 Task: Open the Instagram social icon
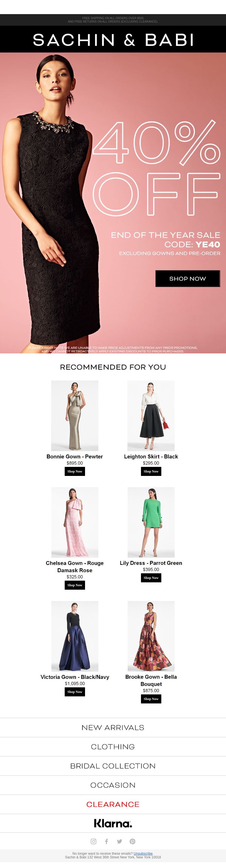[x=94, y=841]
